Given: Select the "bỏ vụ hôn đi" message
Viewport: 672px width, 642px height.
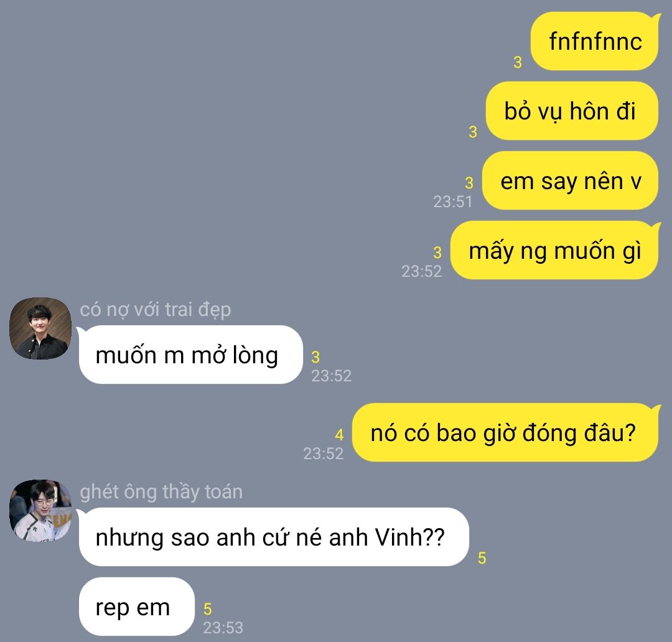Looking at the screenshot, I should [572, 111].
